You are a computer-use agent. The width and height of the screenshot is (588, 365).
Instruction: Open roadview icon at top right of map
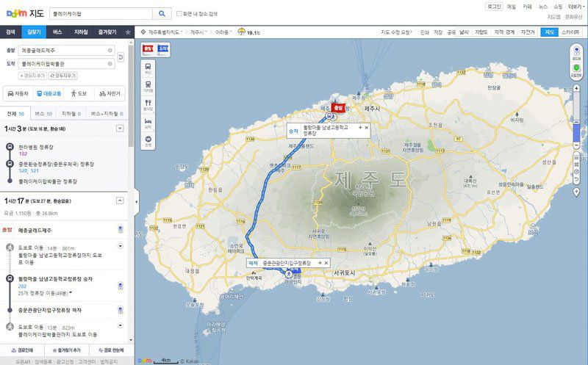coord(576,52)
